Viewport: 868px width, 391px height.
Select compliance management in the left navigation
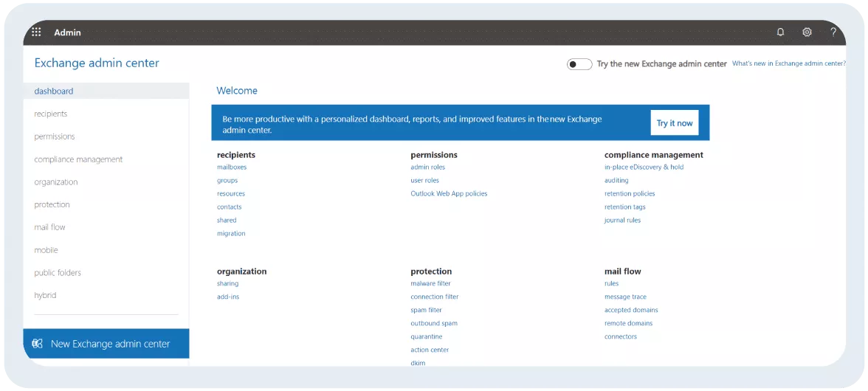tap(78, 159)
